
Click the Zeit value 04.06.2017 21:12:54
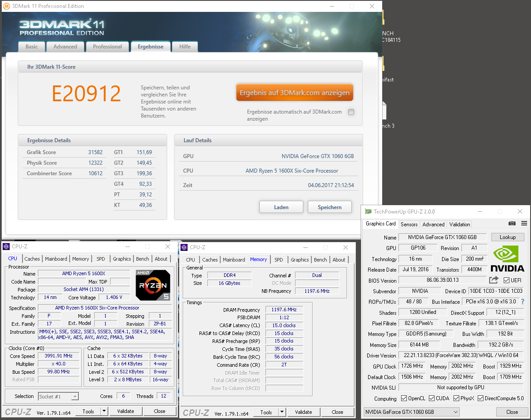click(331, 185)
